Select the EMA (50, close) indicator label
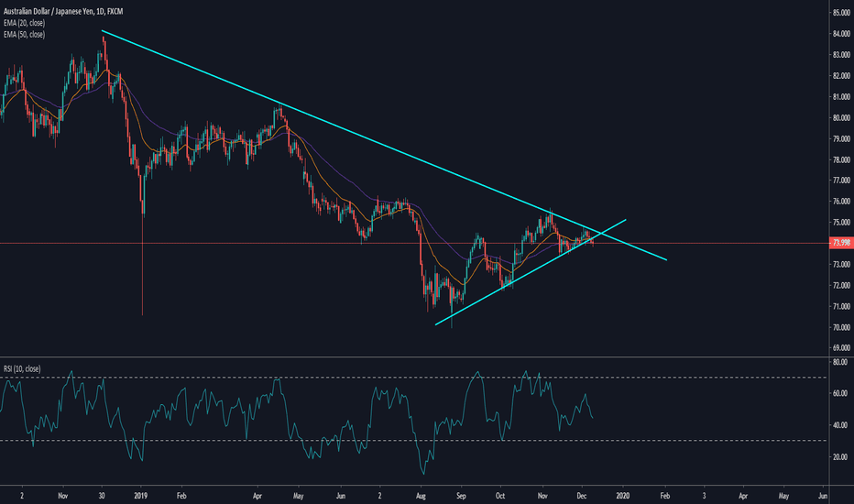The width and height of the screenshot is (854, 504). [24, 34]
